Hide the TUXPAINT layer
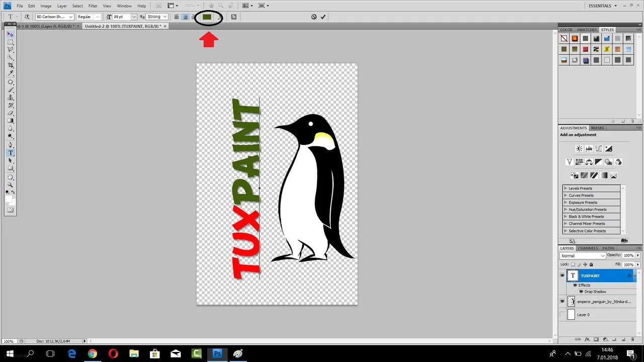 [x=562, y=276]
